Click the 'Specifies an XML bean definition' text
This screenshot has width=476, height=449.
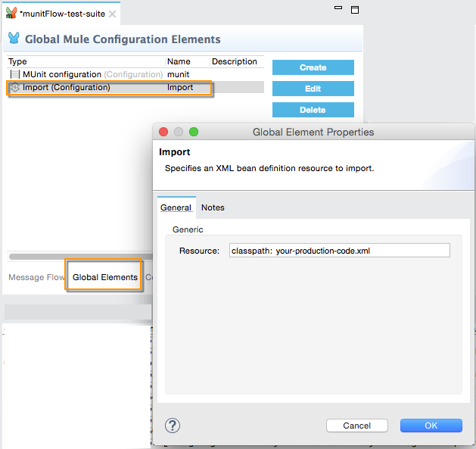pyautogui.click(x=269, y=168)
